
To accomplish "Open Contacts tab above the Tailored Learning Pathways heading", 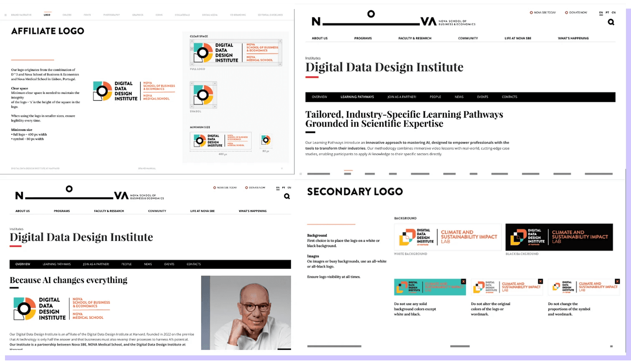I will click(x=509, y=97).
